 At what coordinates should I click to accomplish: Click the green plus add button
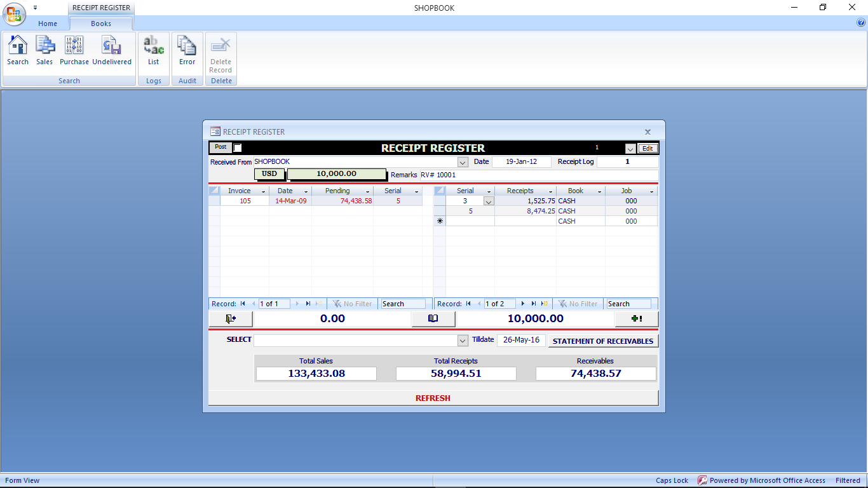[x=637, y=319]
